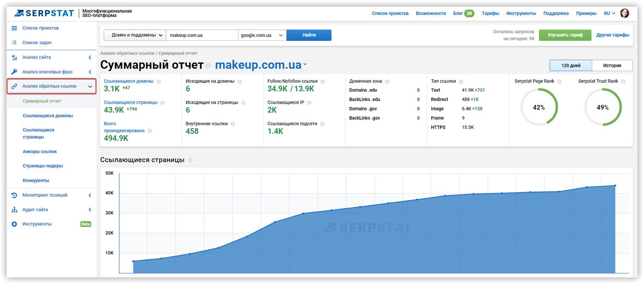The height and width of the screenshot is (284, 644).
Task: Click the sitemap icon beside Аудит сайта
Action: [x=14, y=209]
